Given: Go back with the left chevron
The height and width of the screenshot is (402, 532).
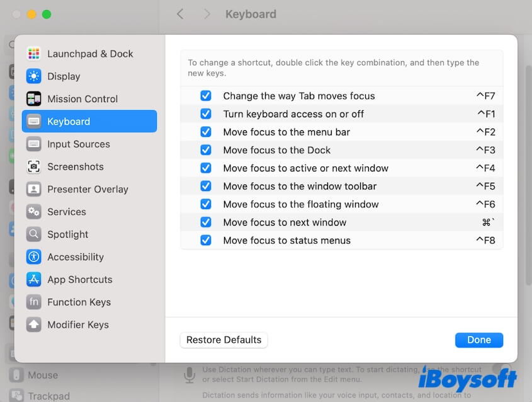Looking at the screenshot, I should pyautogui.click(x=180, y=14).
